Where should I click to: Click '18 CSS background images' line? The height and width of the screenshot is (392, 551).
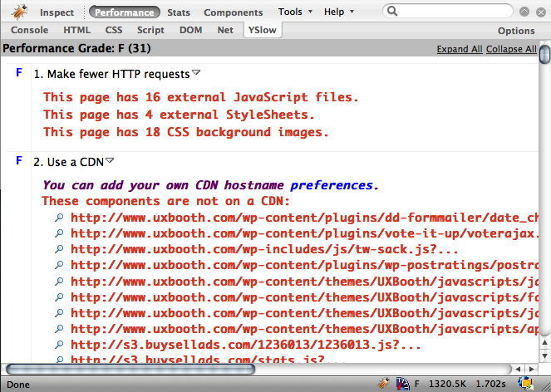[x=186, y=132]
